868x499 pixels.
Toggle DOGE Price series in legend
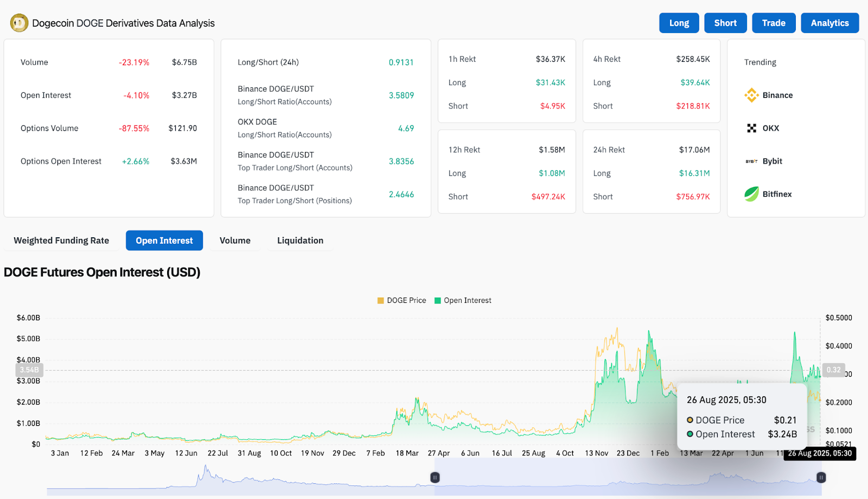[x=401, y=300]
